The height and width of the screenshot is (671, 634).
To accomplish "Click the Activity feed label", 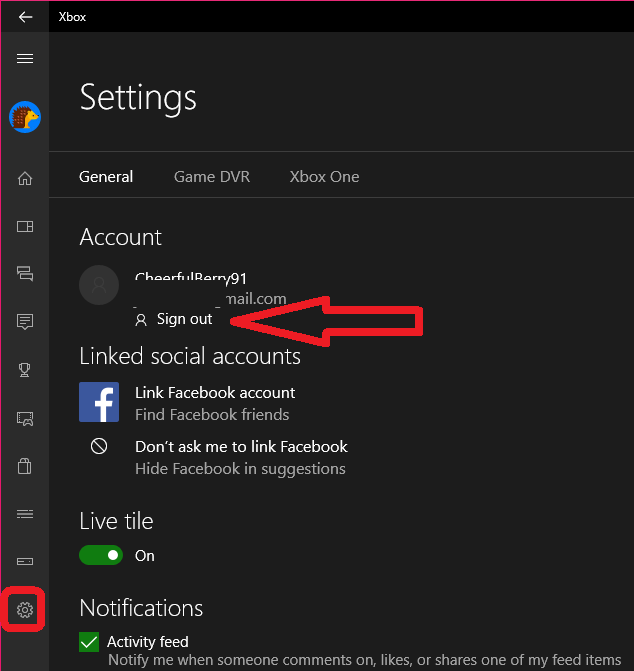I will [148, 642].
